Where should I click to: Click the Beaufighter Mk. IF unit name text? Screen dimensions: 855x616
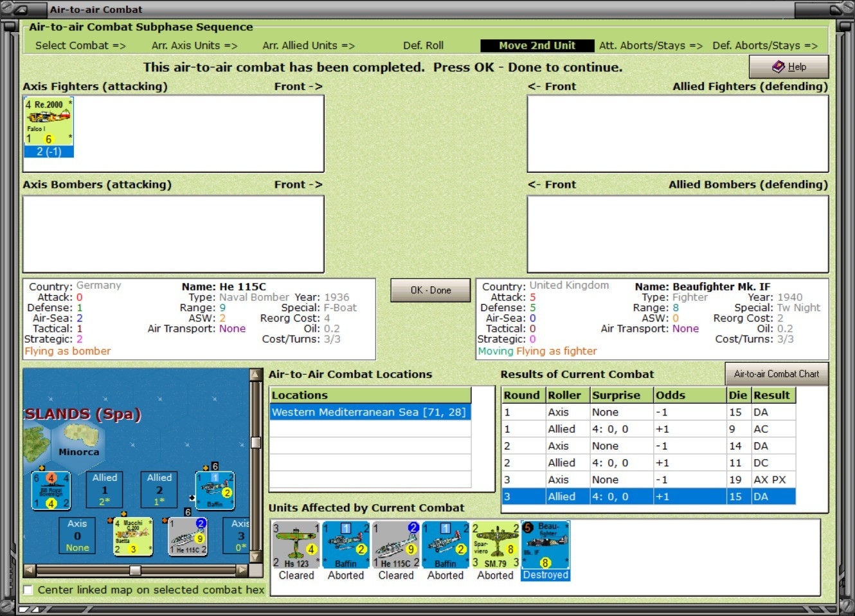coord(721,287)
